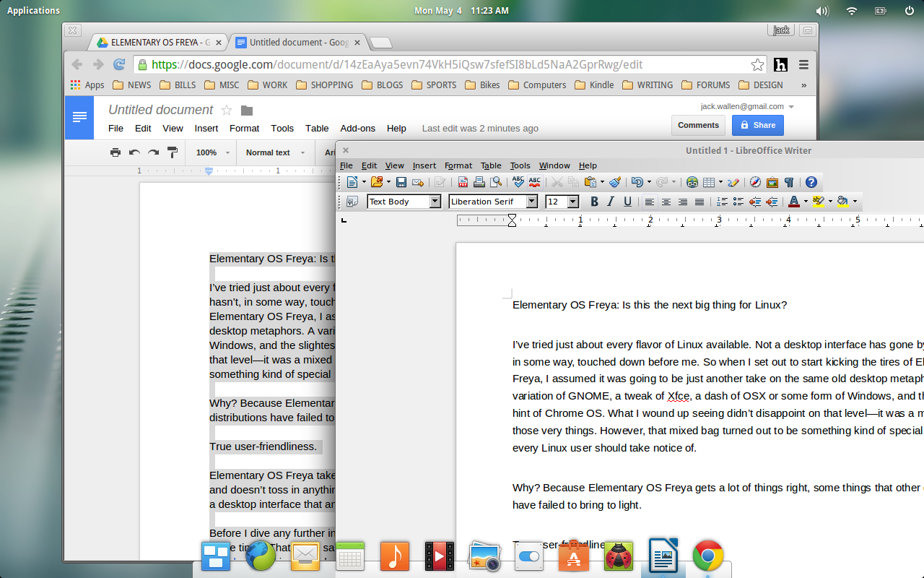
Task: Toggle Justified alignment in Writer
Action: click(x=699, y=202)
